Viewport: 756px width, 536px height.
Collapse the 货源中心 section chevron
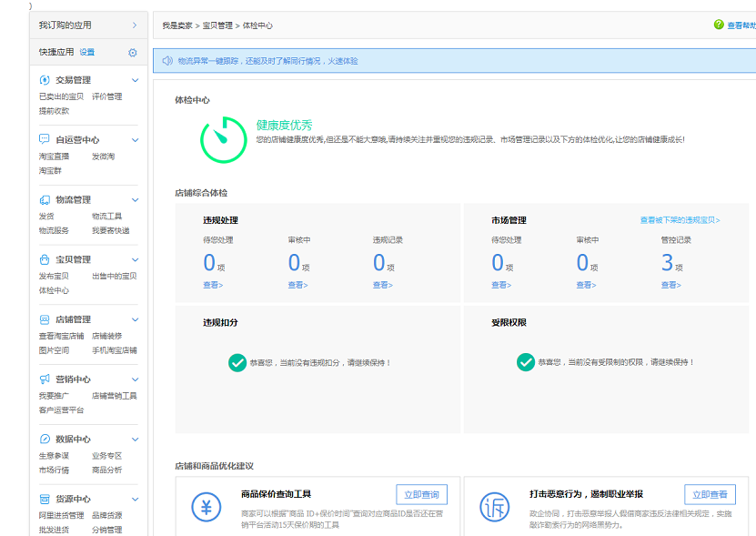click(x=136, y=499)
